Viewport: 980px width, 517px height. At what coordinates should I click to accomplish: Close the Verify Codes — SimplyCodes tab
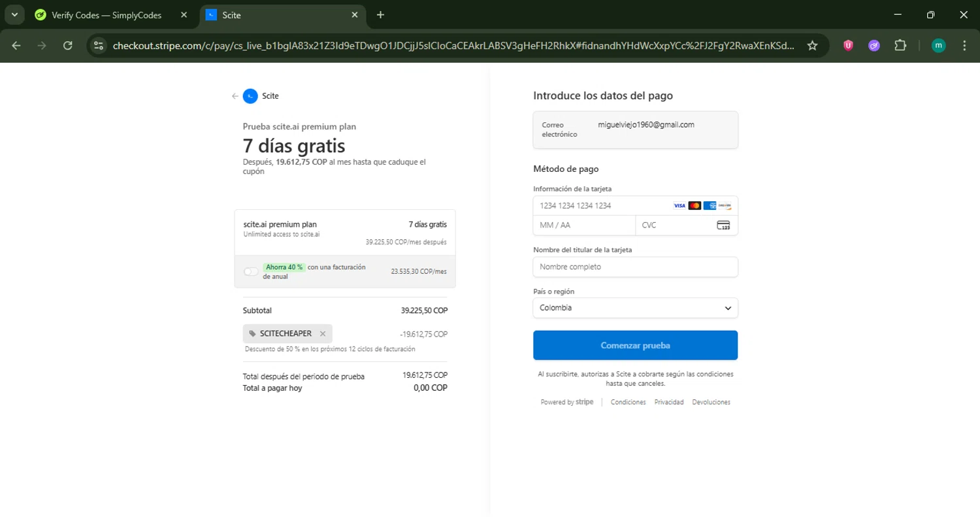pos(184,14)
